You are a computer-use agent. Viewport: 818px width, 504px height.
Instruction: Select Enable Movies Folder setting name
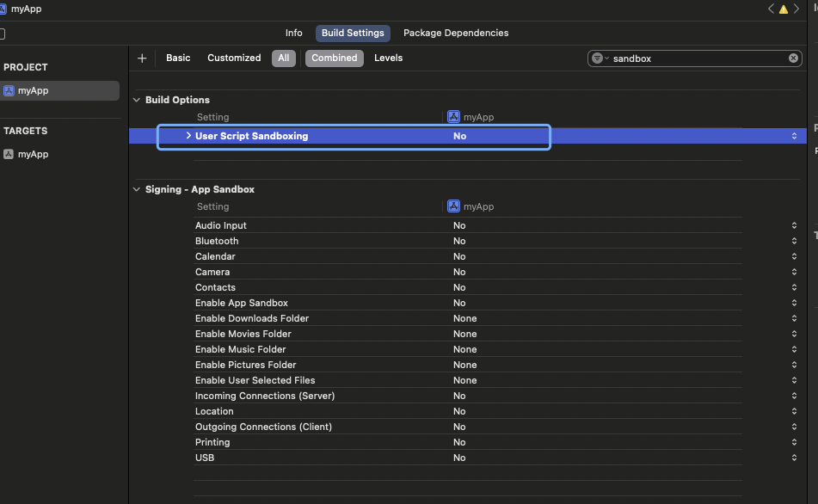point(243,334)
